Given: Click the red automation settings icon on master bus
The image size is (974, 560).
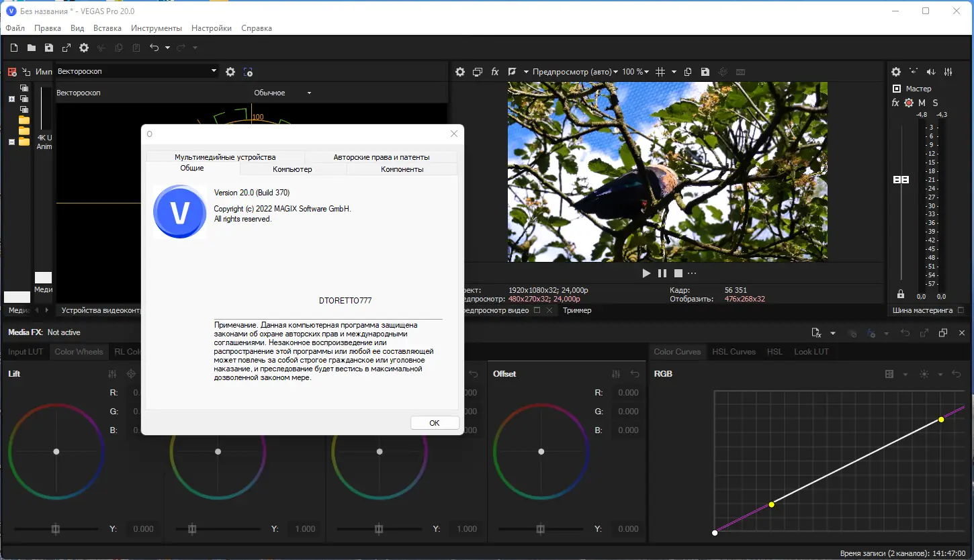Looking at the screenshot, I should (909, 103).
